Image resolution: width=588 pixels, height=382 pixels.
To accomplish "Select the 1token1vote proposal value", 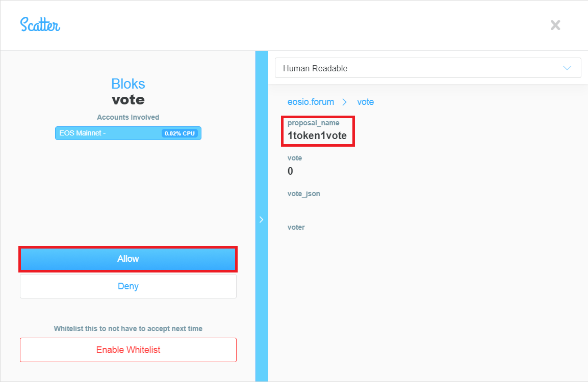I will [x=317, y=135].
